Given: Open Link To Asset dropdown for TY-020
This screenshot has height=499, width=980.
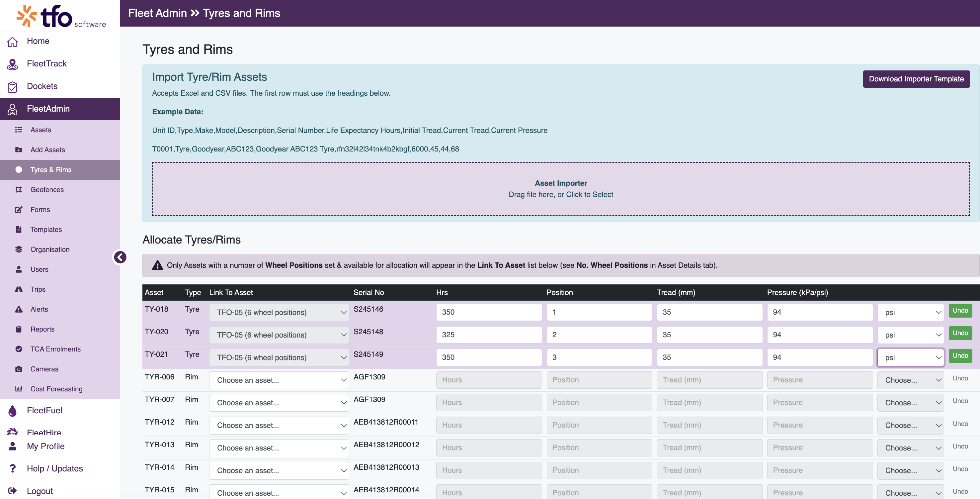Looking at the screenshot, I should point(279,335).
